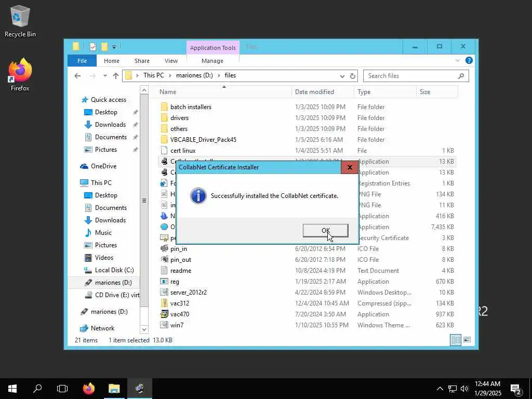Open the recent locations dropdown arrow

(x=105, y=76)
